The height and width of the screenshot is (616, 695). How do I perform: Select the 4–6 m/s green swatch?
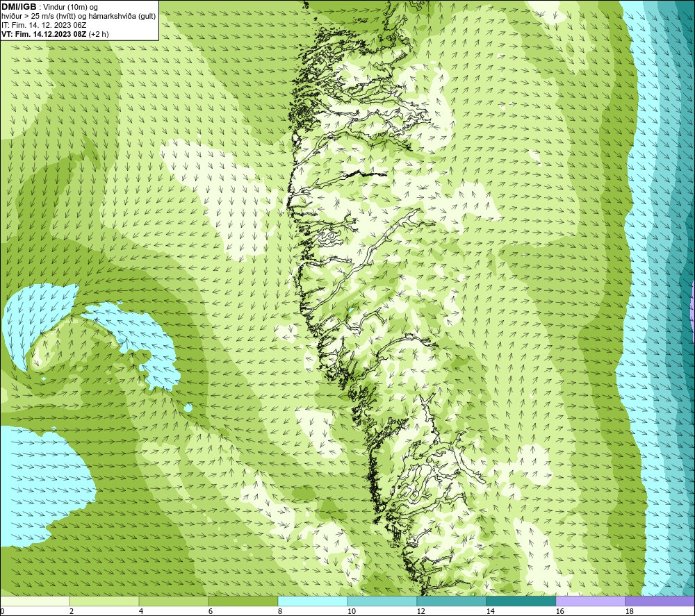[x=174, y=601]
